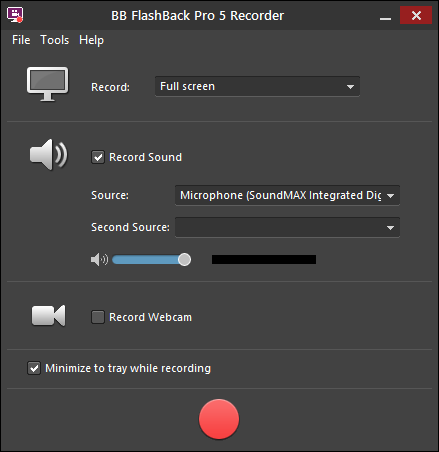
Task: Minimize the recorder window
Action: pos(385,16)
